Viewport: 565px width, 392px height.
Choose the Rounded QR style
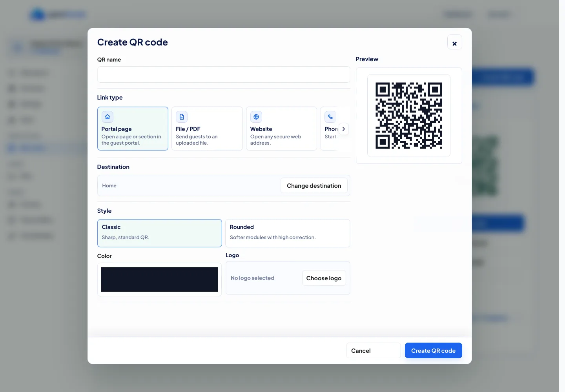pos(288,233)
